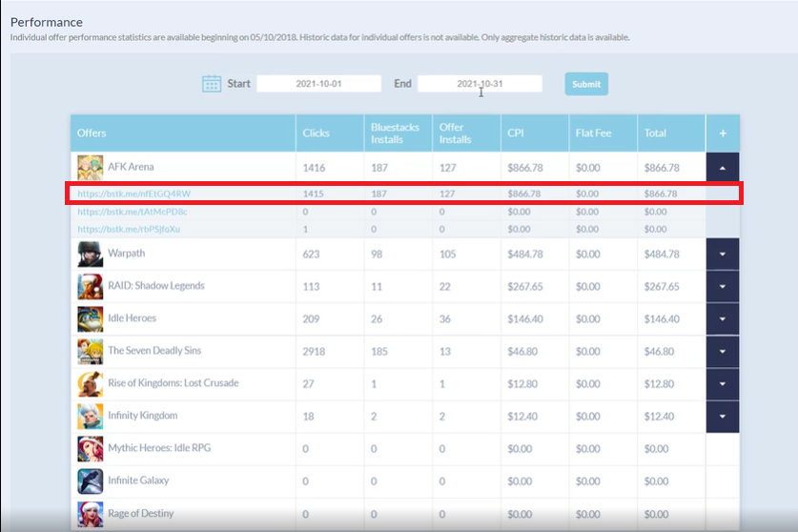Click the Mythic Heroes: Idle RPG icon
Screen dimensions: 798x532
click(90, 448)
